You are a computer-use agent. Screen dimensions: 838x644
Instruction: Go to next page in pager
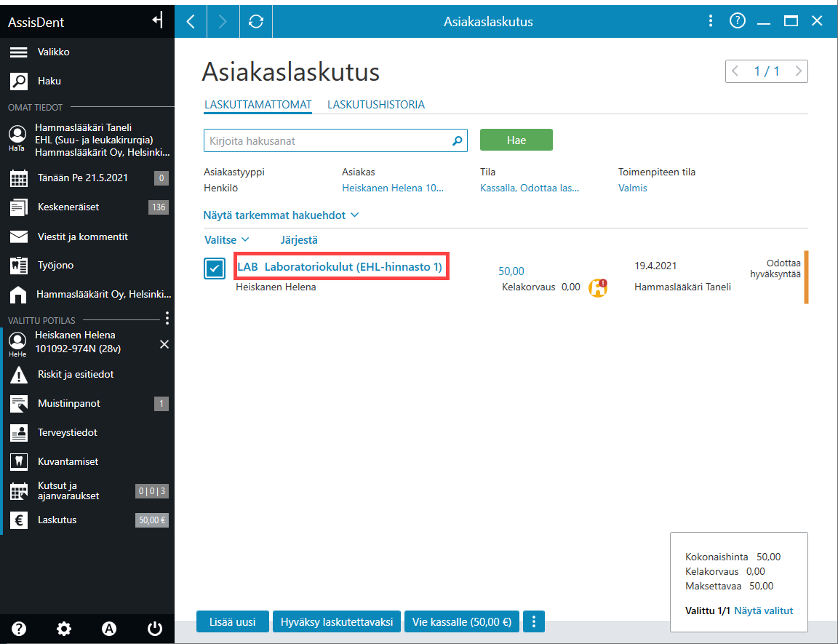point(799,71)
